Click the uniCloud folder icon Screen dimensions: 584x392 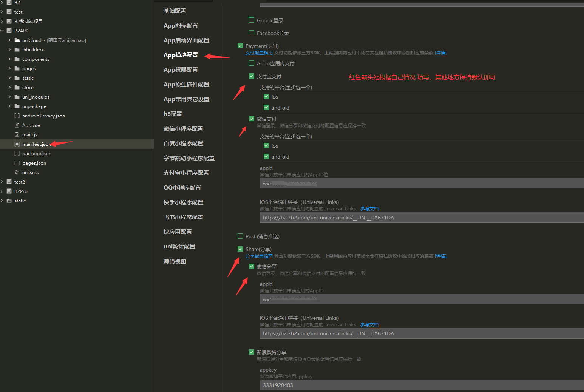click(x=17, y=40)
